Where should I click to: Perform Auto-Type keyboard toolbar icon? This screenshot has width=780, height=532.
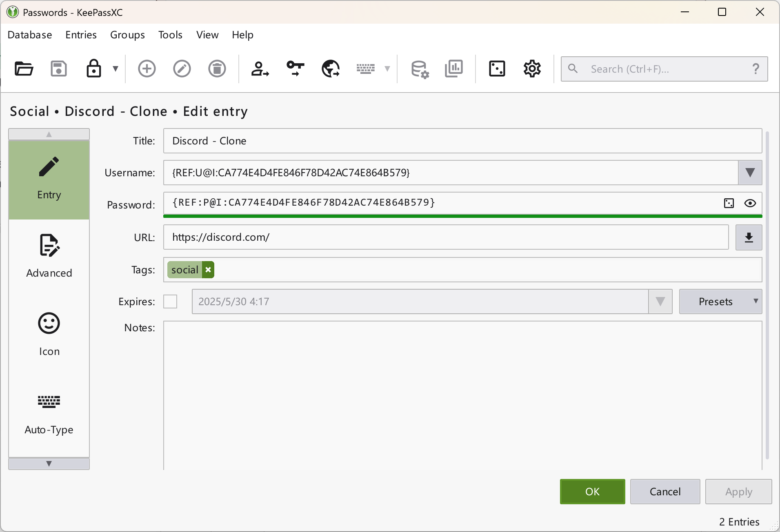(366, 69)
